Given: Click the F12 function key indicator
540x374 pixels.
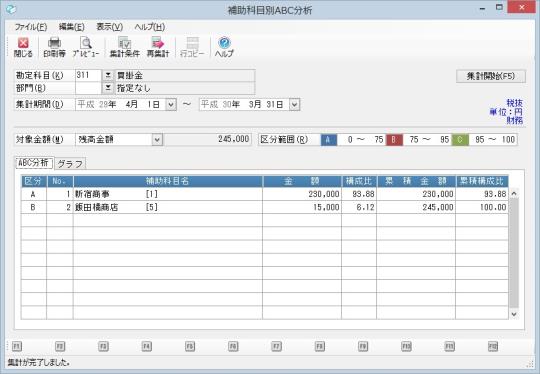Looking at the screenshot, I should [x=493, y=346].
